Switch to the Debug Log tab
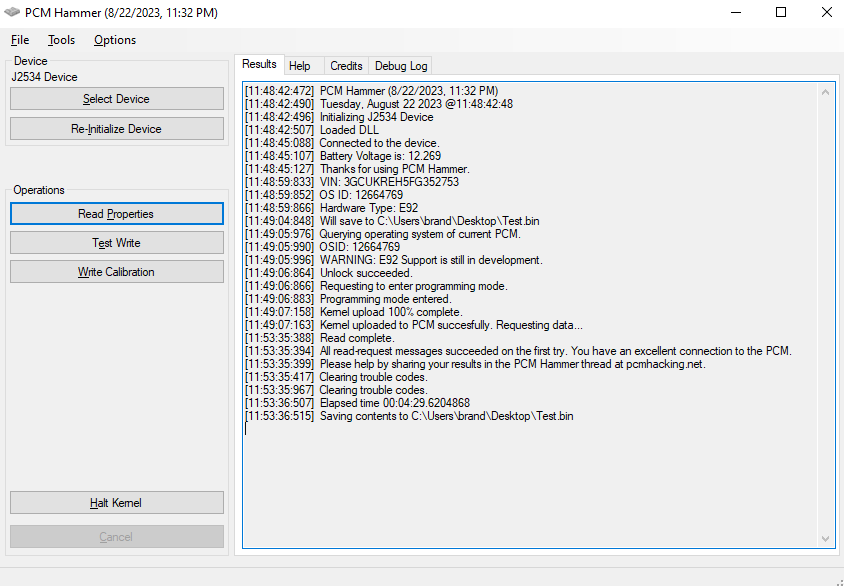The image size is (844, 586). (x=401, y=66)
